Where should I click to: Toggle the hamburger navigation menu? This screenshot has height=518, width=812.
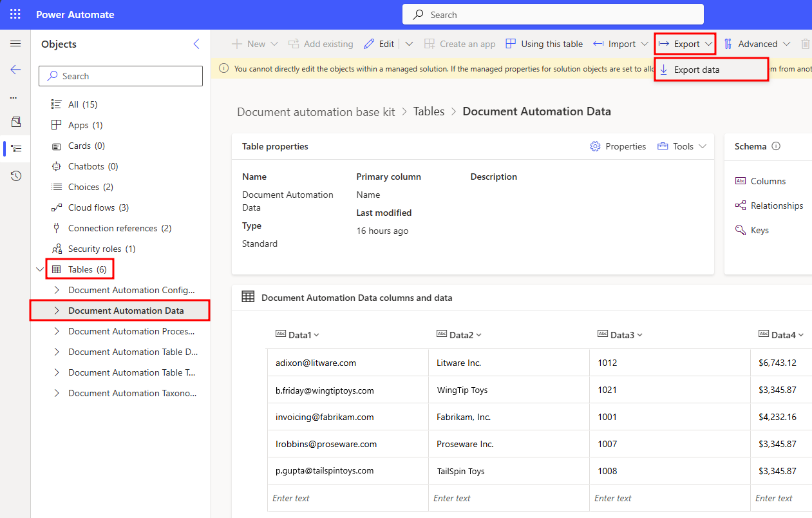pos(15,44)
